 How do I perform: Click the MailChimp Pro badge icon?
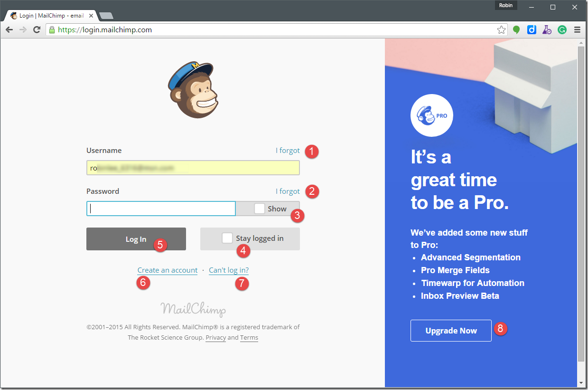click(x=431, y=115)
